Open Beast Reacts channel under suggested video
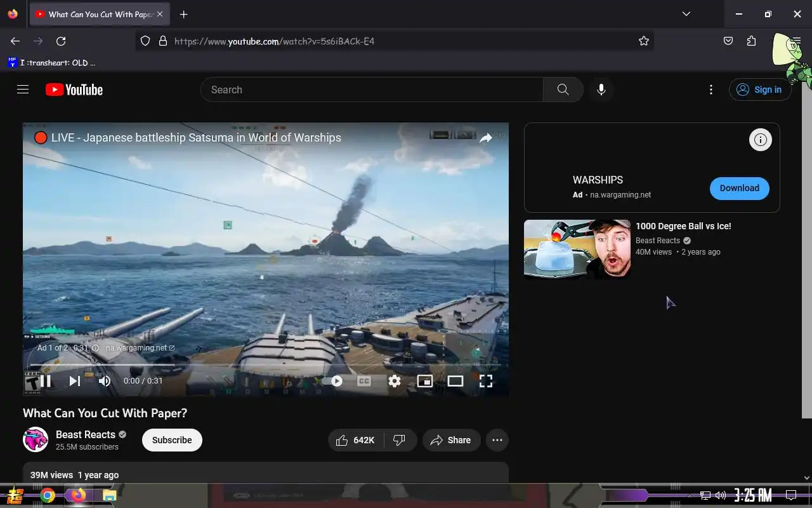 [x=658, y=241]
